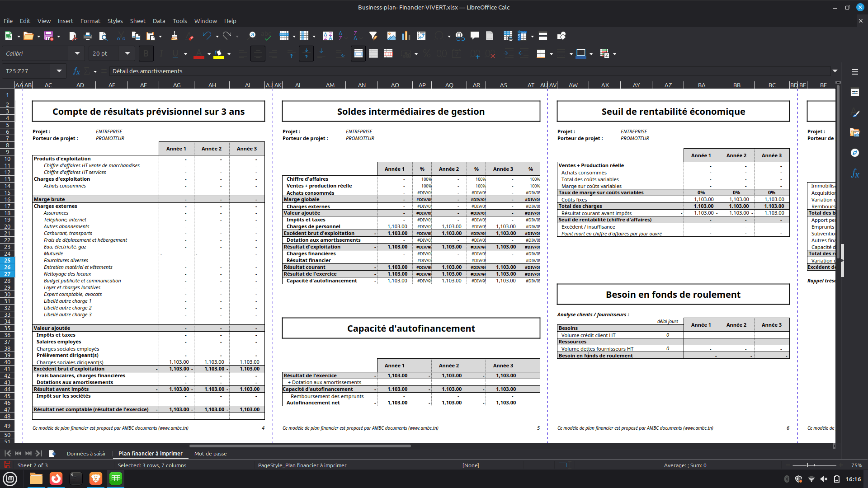Click the Export as PDF icon
This screenshot has width=868, height=488.
pos(73,36)
